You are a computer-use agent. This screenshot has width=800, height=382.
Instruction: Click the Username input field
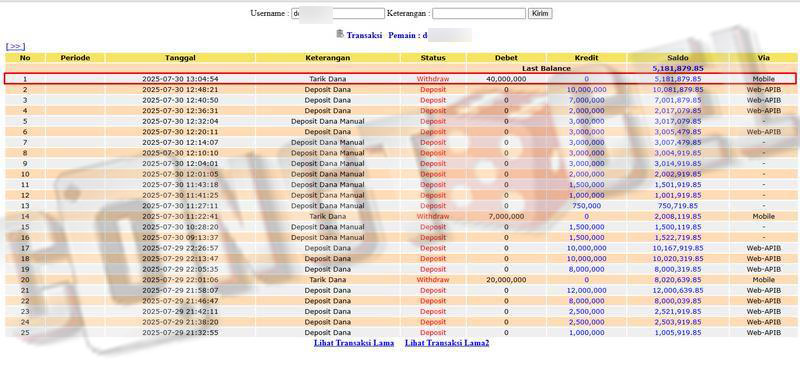[x=338, y=13]
